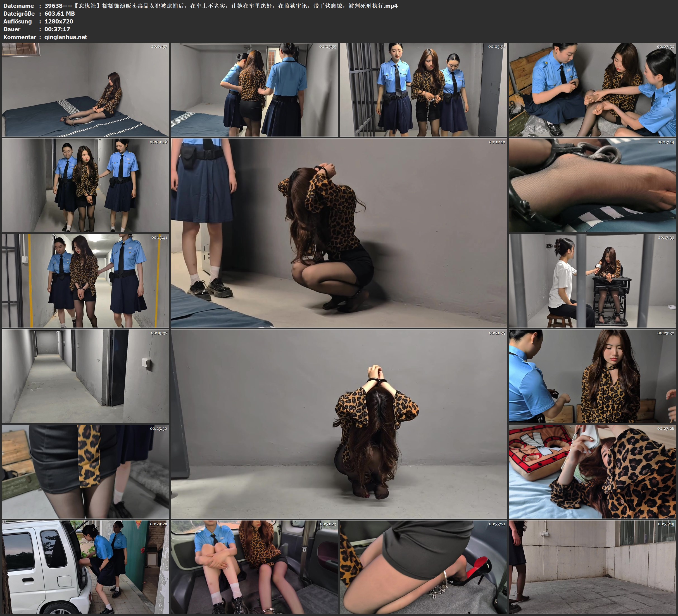Click the empty corridor frame 00:19:37
The height and width of the screenshot is (616, 678).
tap(85, 376)
